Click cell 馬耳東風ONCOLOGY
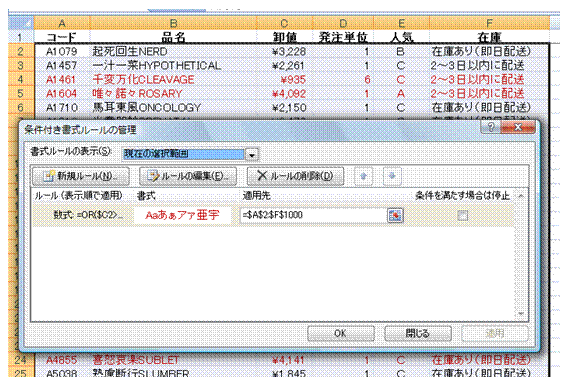Viewport: 567px width, 383px height. [x=174, y=108]
